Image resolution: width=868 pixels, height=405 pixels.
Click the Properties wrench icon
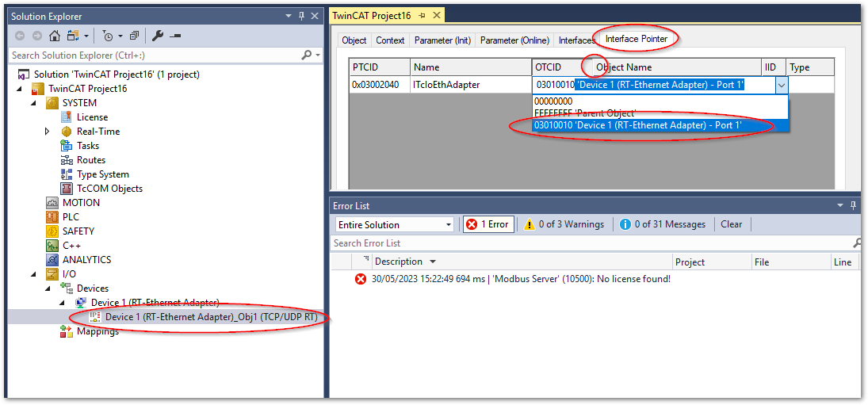tap(158, 36)
